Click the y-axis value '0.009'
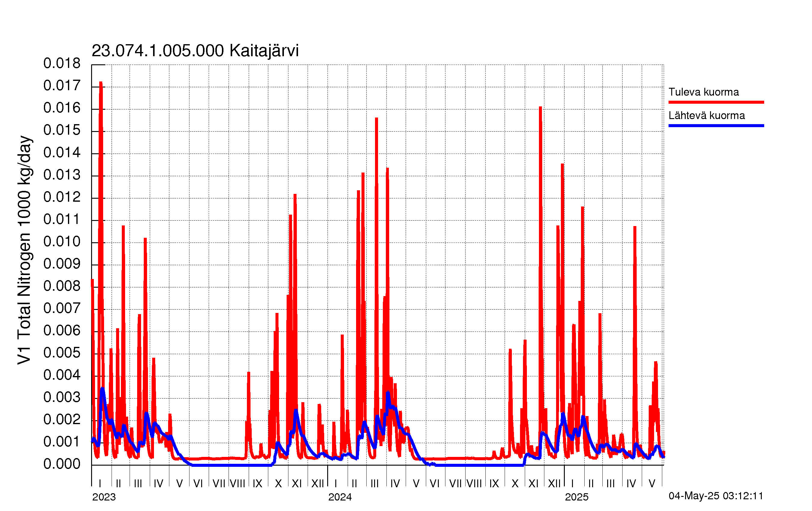 click(x=62, y=264)
